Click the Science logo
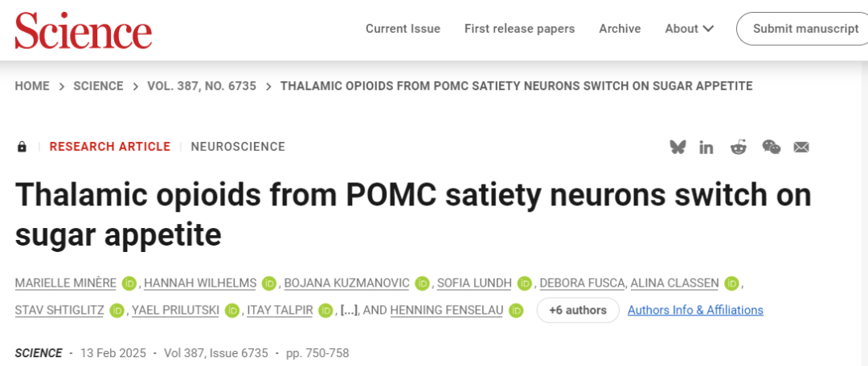The height and width of the screenshot is (366, 868). (83, 31)
